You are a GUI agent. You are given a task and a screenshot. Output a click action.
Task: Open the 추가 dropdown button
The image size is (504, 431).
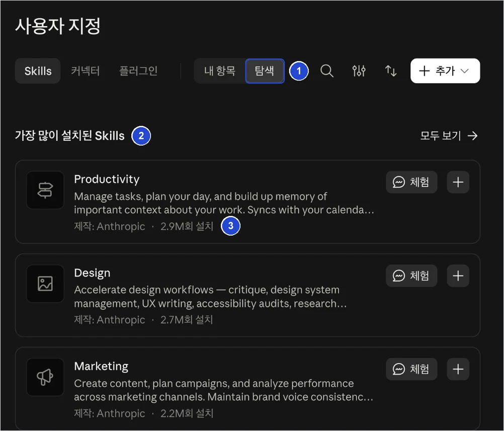click(x=445, y=71)
